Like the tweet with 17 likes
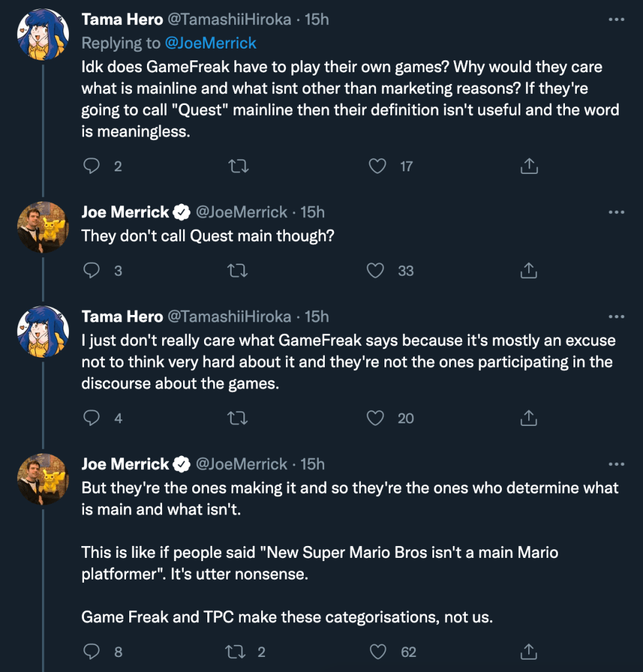643x672 pixels. [377, 167]
